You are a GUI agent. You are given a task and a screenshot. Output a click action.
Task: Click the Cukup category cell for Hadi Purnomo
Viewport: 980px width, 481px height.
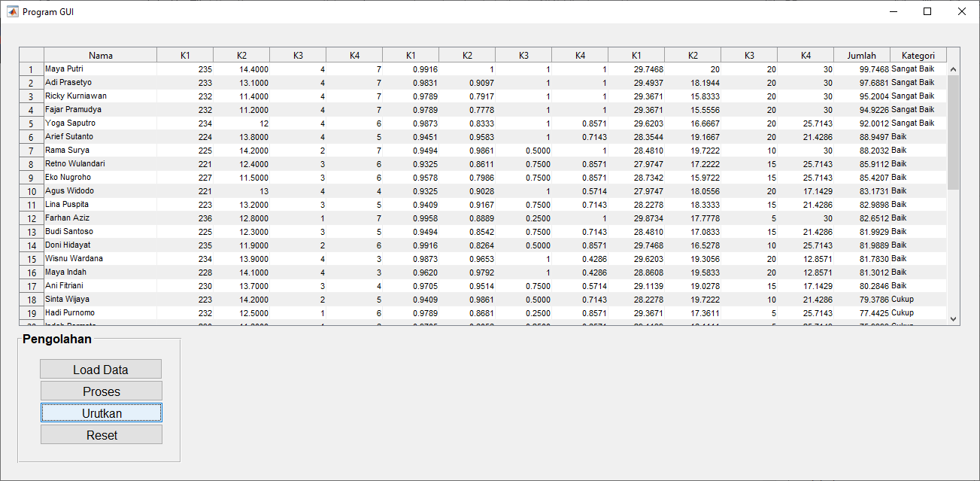[918, 313]
